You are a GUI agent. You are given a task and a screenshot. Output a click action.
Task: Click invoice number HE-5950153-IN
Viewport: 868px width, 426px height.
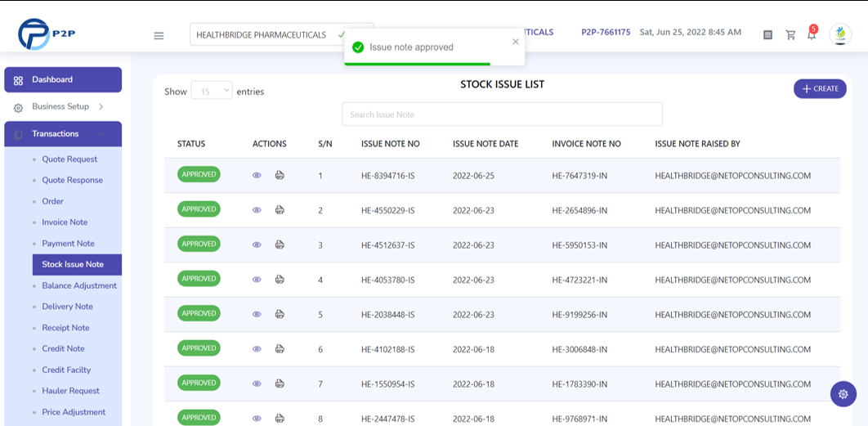pyautogui.click(x=579, y=245)
